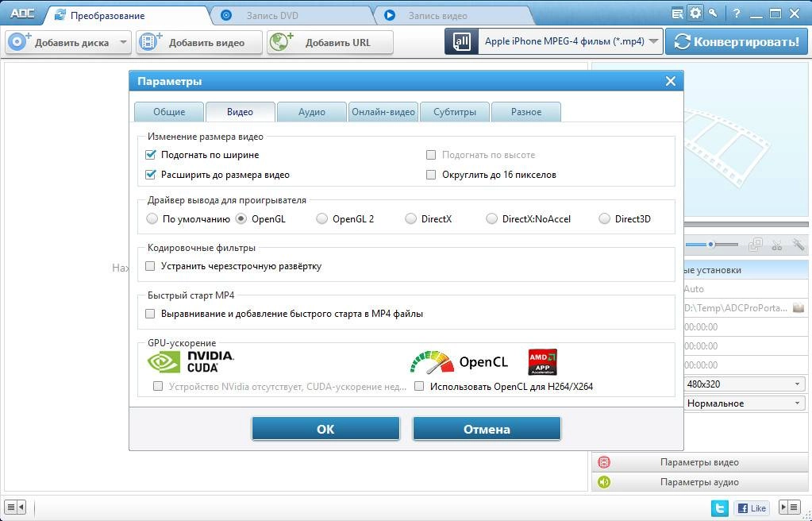The width and height of the screenshot is (812, 521).
Task: Click the D:\Temp\ADCProPorta... output path field
Action: 737,308
